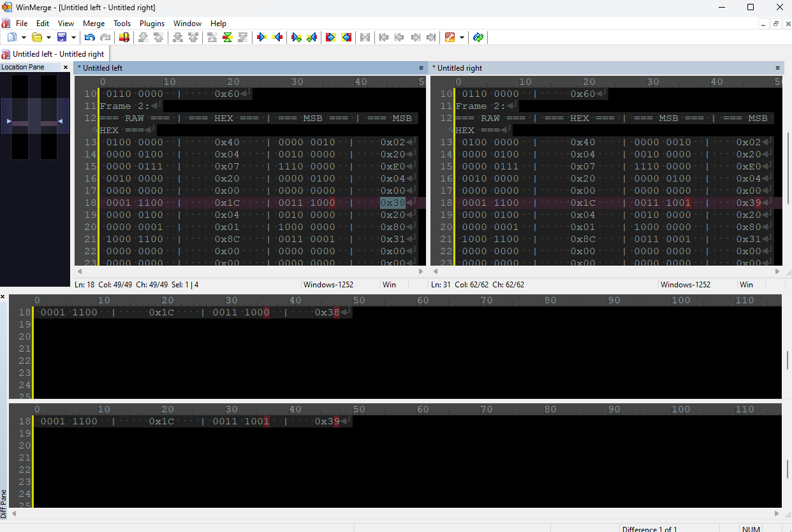The height and width of the screenshot is (532, 792).
Task: Minimize the inner document window
Action: coord(764,24)
